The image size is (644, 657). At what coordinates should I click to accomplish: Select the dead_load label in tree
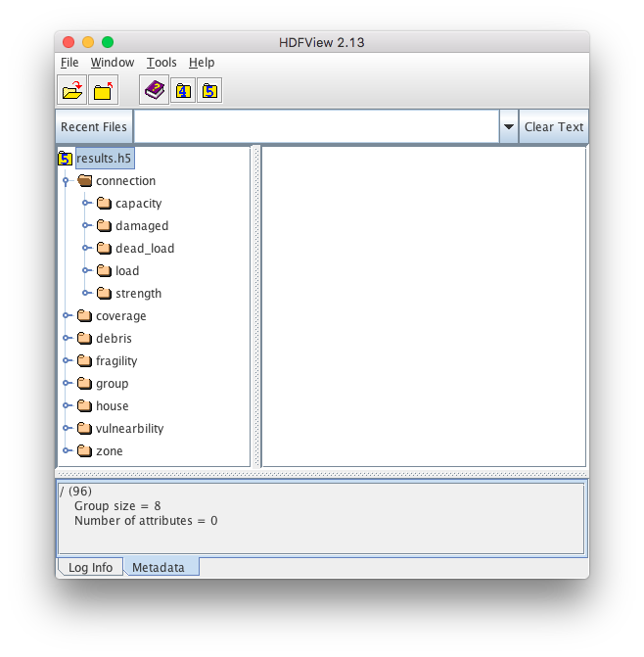(x=145, y=249)
